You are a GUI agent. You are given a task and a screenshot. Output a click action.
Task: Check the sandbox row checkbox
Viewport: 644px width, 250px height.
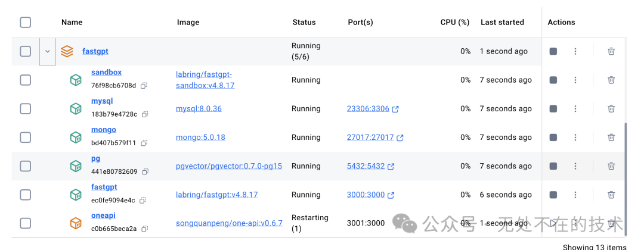(x=26, y=80)
